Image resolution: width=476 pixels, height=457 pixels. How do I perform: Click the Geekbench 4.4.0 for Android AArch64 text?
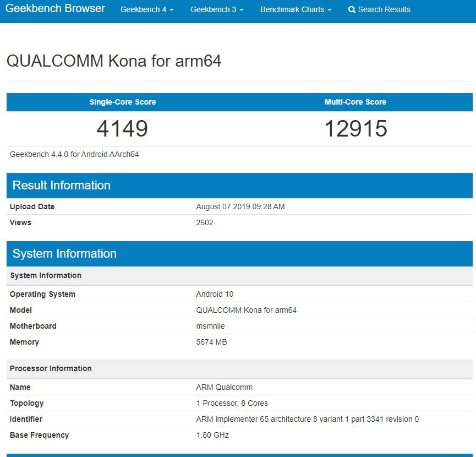[x=74, y=154]
